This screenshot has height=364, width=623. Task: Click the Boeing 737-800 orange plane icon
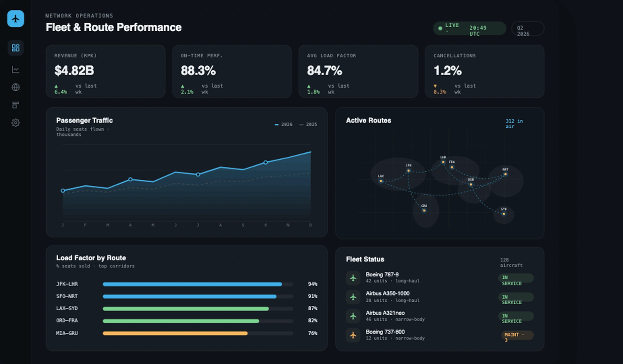point(353,335)
